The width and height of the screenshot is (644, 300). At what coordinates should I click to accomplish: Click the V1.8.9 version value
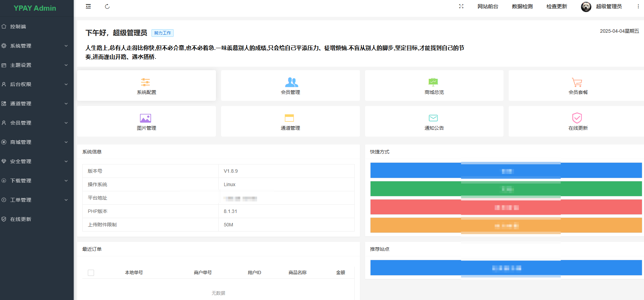pyautogui.click(x=231, y=171)
